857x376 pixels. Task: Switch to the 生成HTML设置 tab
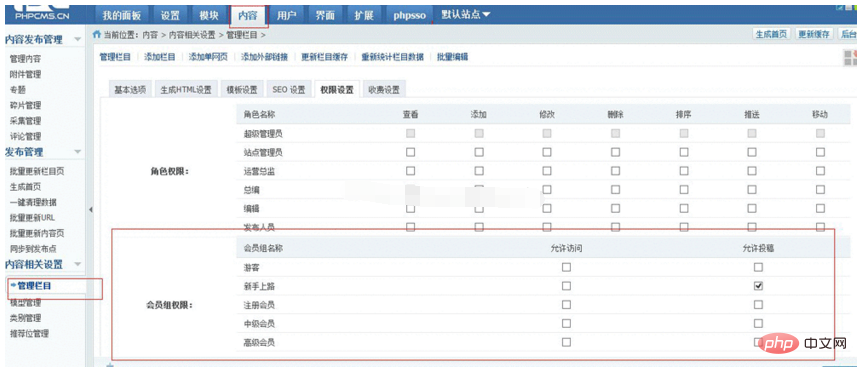coord(186,90)
